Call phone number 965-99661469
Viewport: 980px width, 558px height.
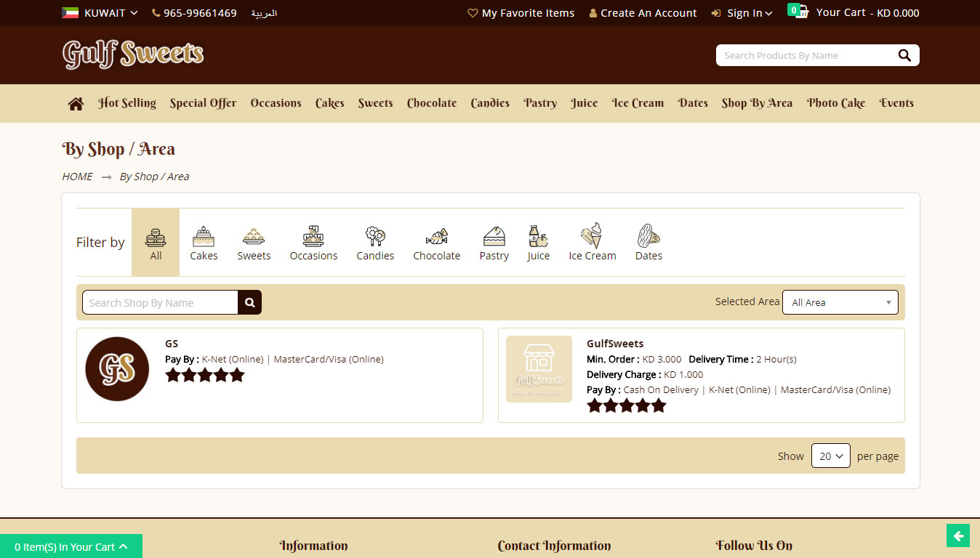pyautogui.click(x=194, y=13)
